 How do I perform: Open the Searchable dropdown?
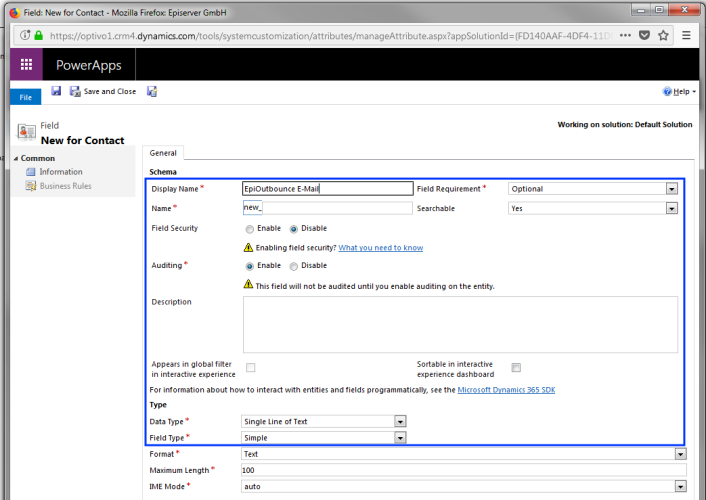click(671, 209)
